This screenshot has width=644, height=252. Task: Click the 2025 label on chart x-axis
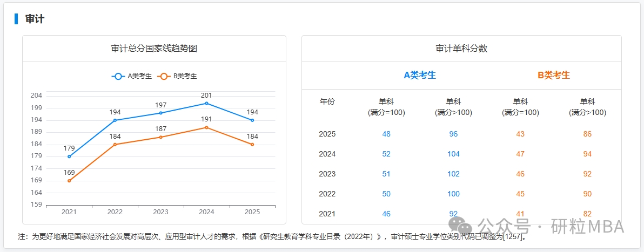(252, 212)
